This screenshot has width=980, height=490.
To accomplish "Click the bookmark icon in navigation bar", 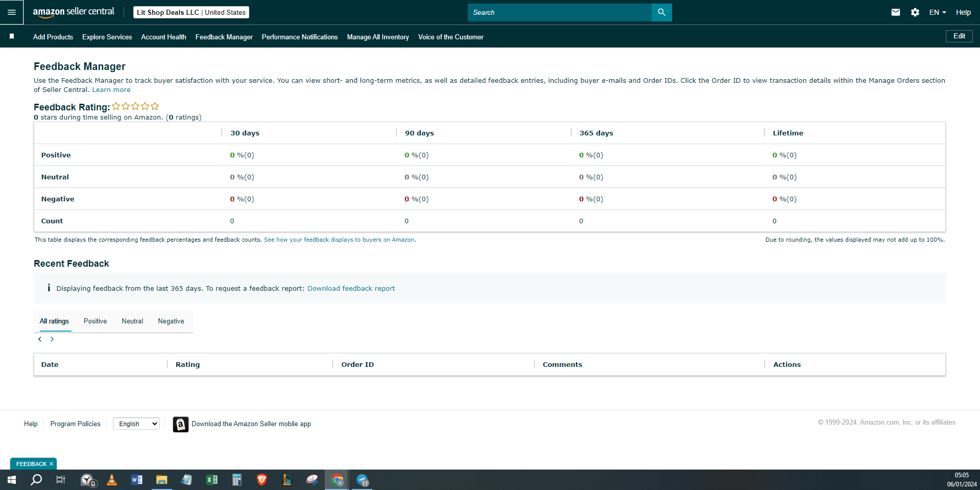I will click(12, 36).
